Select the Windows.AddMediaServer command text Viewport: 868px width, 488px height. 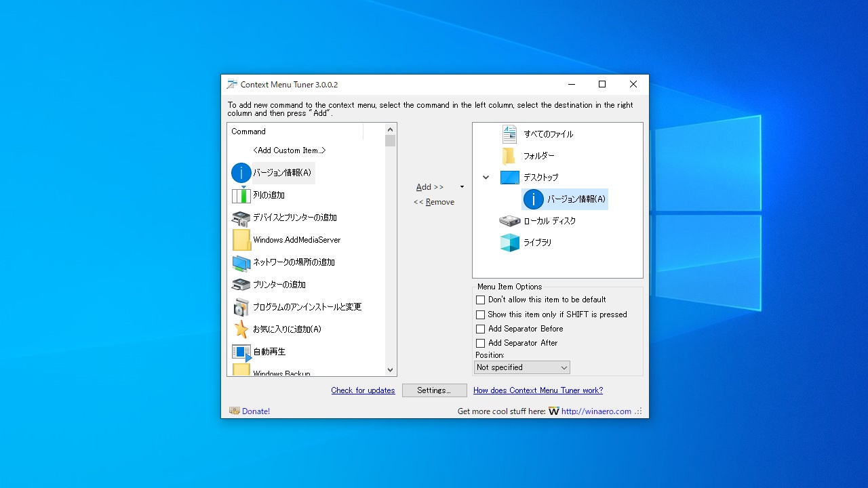click(x=297, y=240)
